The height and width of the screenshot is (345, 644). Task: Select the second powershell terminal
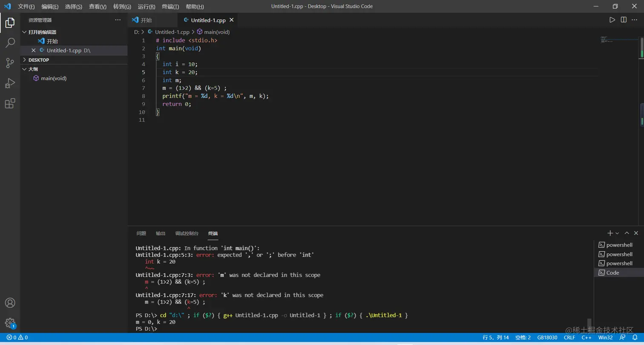618,254
